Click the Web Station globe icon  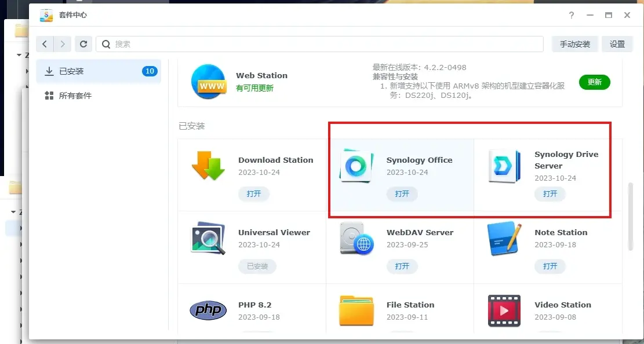[209, 81]
